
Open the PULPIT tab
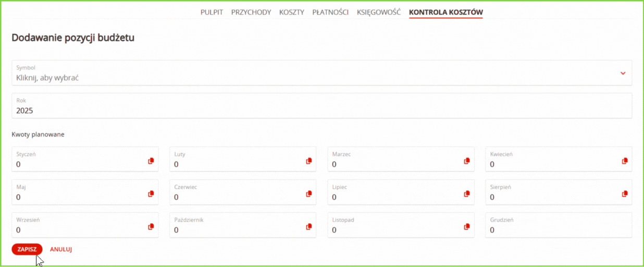[x=212, y=12]
